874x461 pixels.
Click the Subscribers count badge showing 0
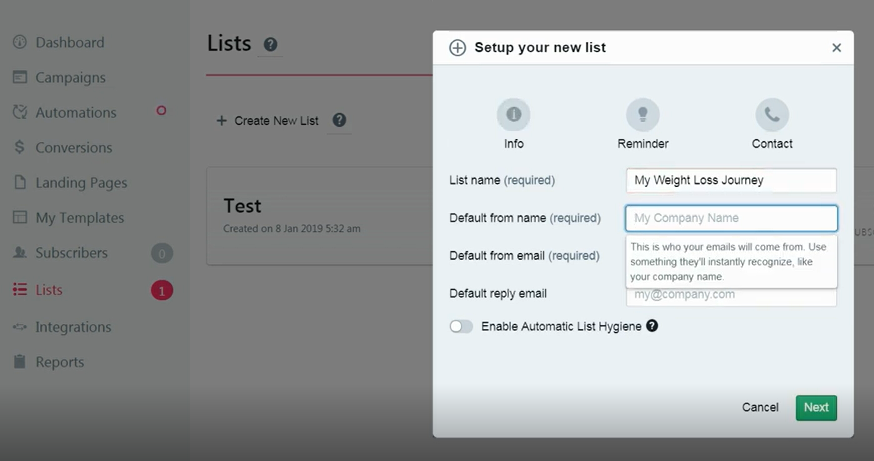point(162,254)
